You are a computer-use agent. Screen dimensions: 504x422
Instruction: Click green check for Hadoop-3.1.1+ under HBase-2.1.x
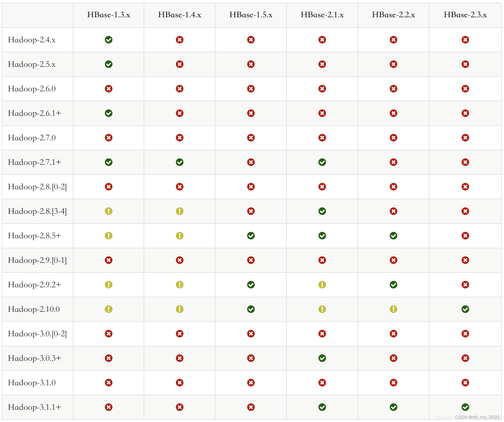[322, 407]
